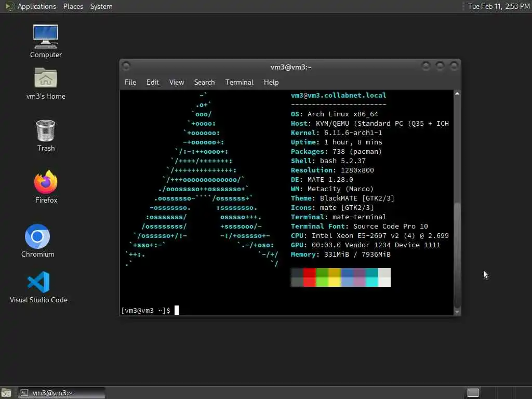Click the vm3@vm3:~ taskbar window button
This screenshot has width=532, height=399.
tap(61, 393)
